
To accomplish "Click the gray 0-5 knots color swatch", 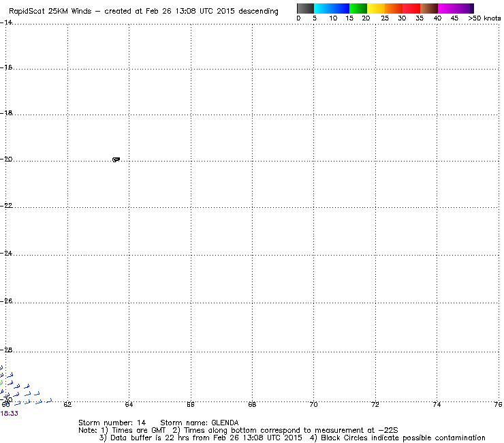I will pyautogui.click(x=305, y=8).
